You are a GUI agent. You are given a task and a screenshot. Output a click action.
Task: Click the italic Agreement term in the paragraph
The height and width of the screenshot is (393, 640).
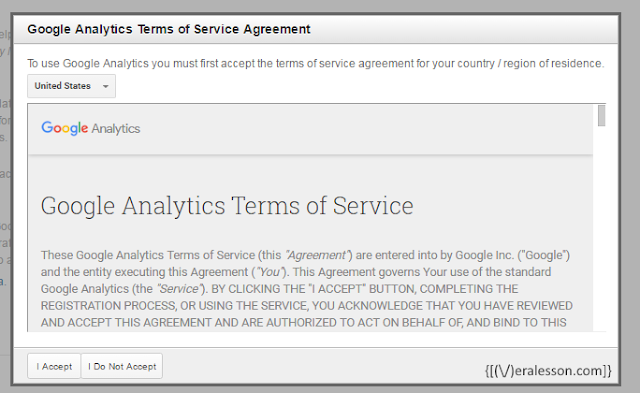tap(317, 255)
